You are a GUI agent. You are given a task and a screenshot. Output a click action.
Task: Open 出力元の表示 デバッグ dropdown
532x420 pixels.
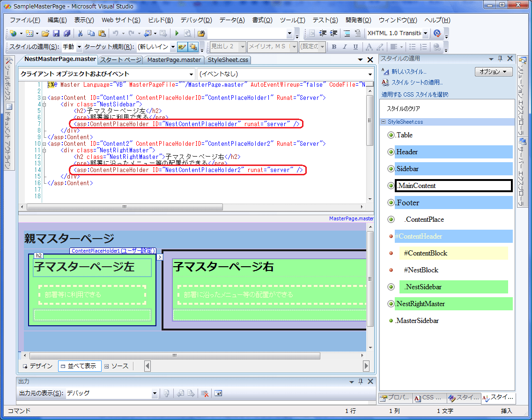point(155,394)
